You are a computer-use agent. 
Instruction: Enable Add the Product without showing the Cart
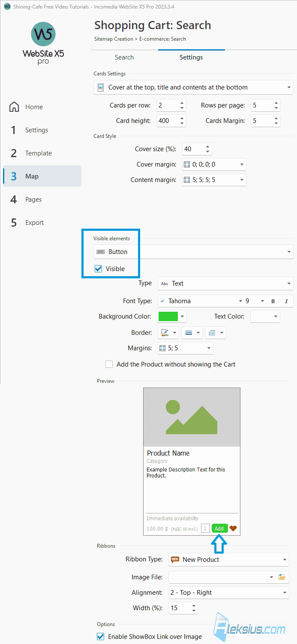pos(109,364)
